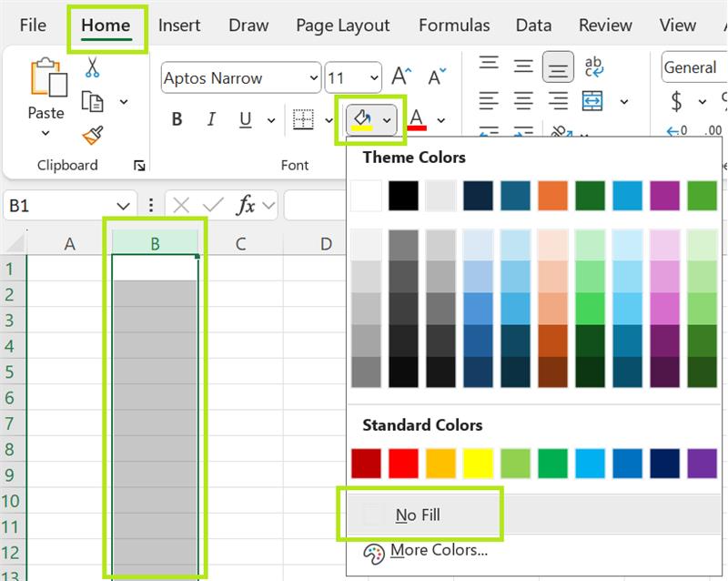Click the Copy icon
Viewport: 728px width, 581px height.
click(x=92, y=101)
